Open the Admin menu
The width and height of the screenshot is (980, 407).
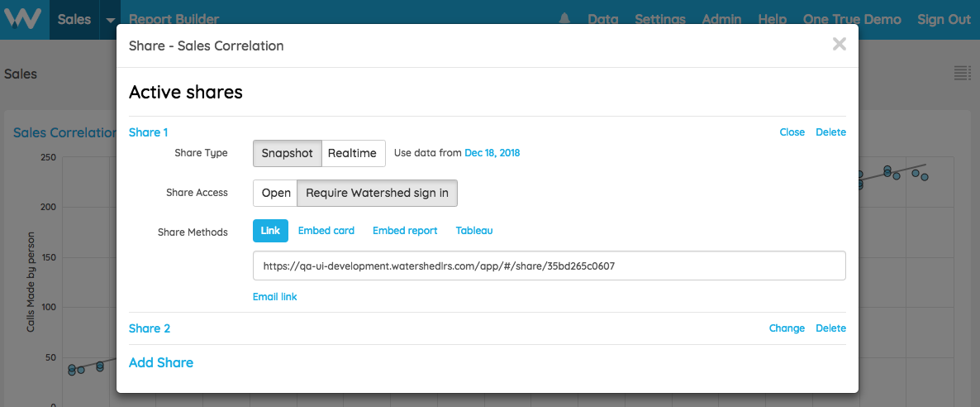click(x=722, y=19)
